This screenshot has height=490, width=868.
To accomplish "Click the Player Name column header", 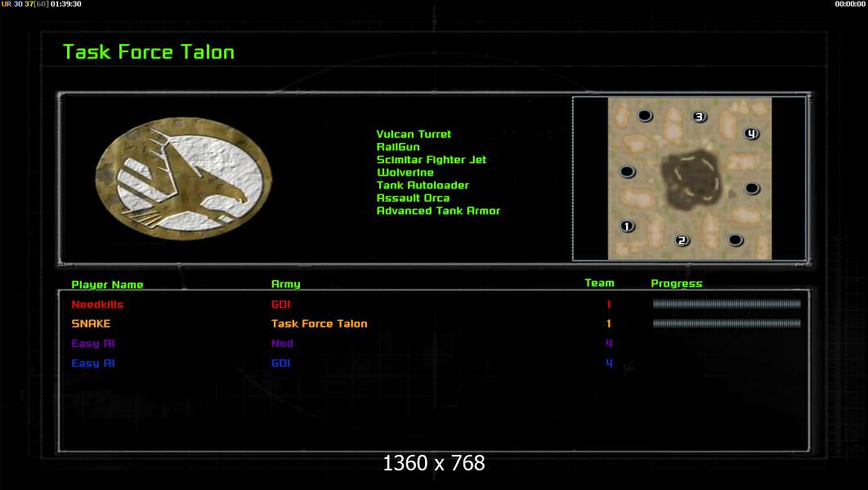I will point(107,285).
